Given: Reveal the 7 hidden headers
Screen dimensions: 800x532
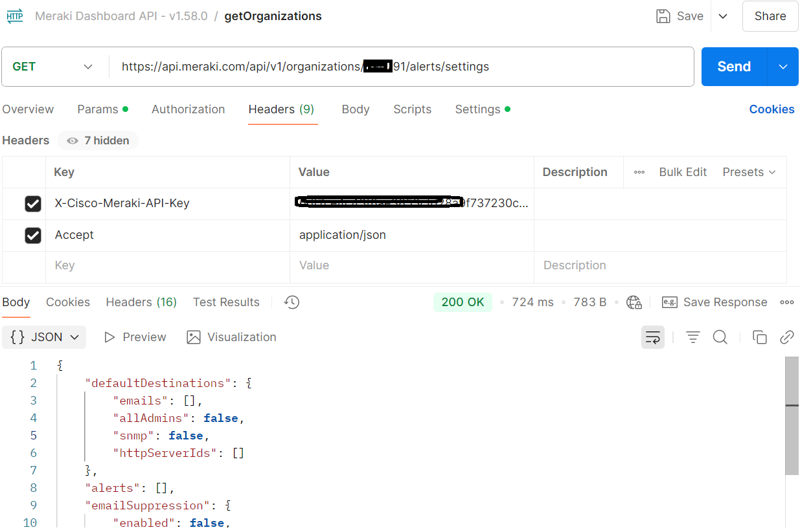Looking at the screenshot, I should pos(97,140).
